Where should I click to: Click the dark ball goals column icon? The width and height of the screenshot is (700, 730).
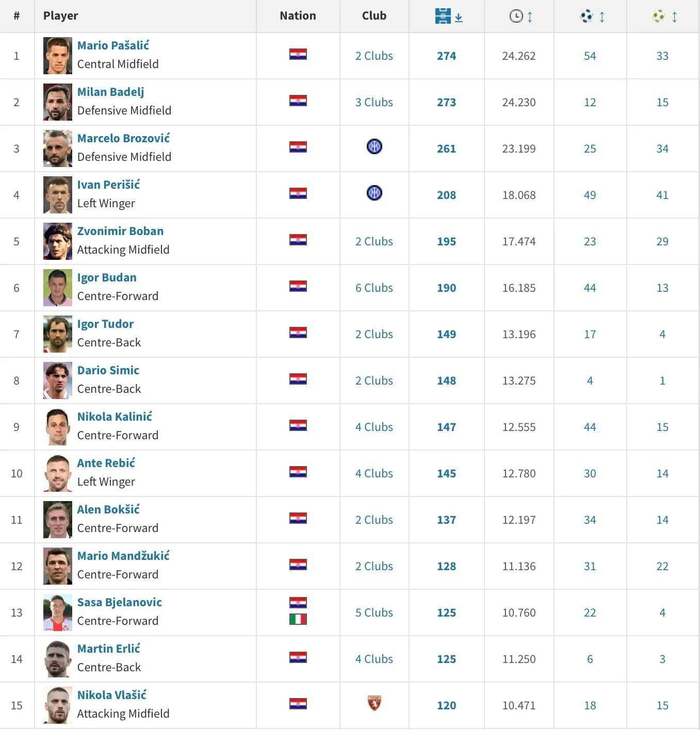click(586, 15)
